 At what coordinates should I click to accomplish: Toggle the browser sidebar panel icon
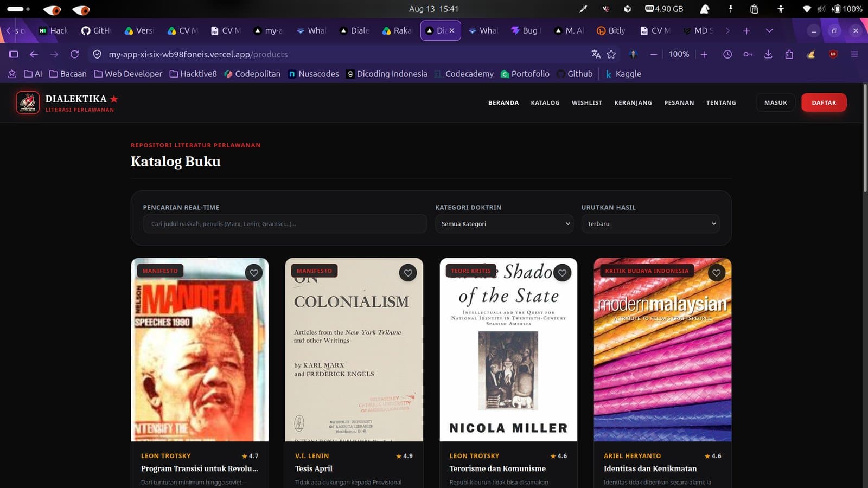click(x=14, y=54)
